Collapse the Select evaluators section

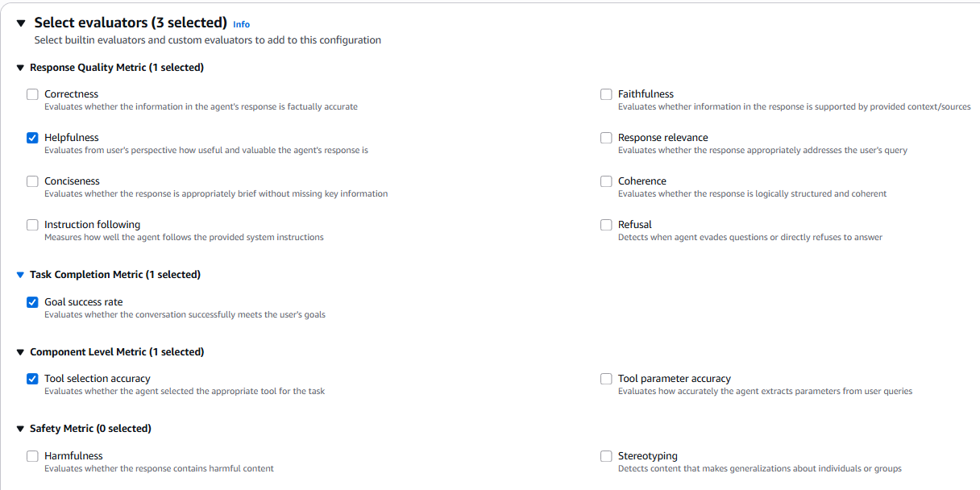click(x=21, y=23)
